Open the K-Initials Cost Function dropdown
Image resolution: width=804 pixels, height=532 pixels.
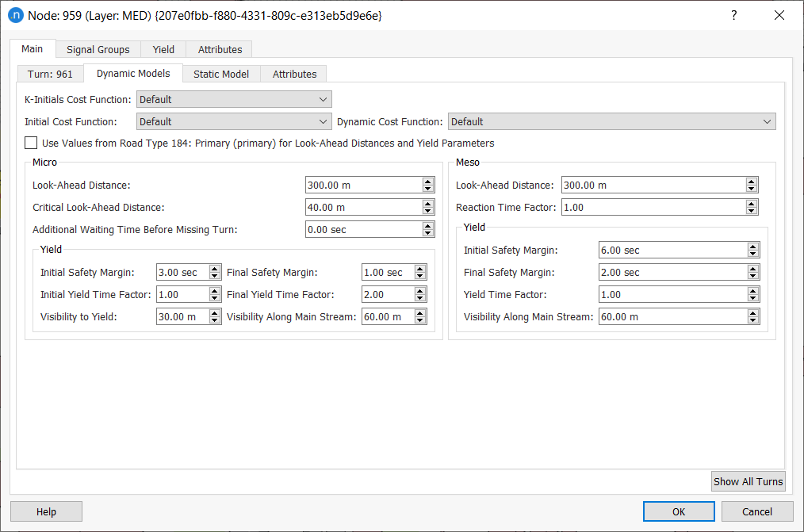(x=233, y=99)
